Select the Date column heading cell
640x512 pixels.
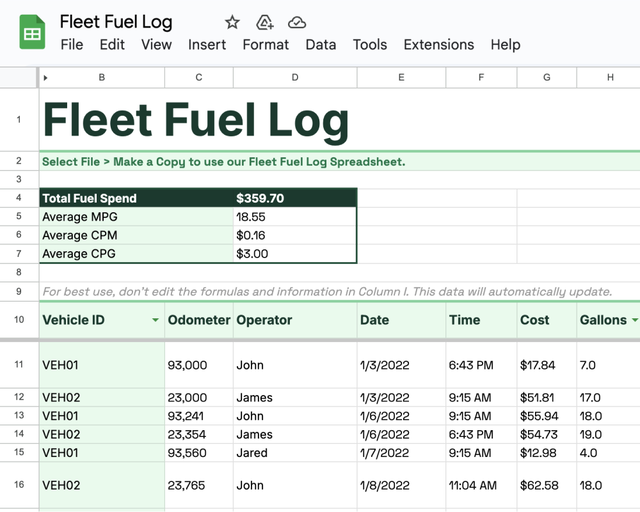point(401,320)
